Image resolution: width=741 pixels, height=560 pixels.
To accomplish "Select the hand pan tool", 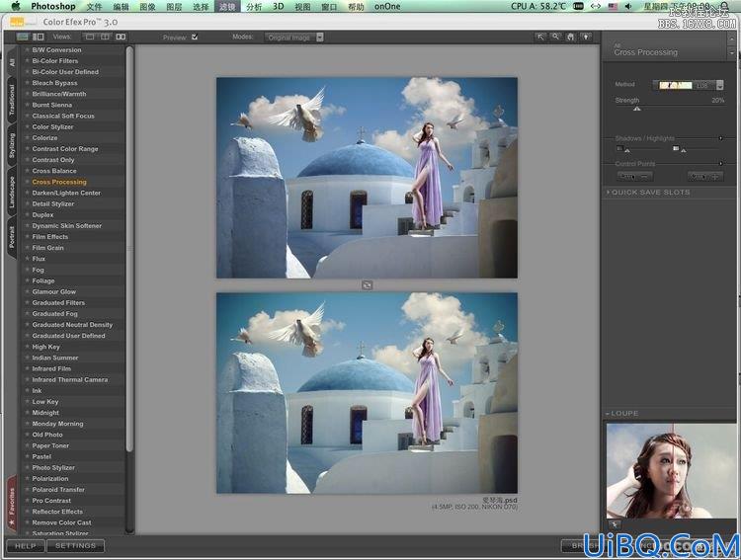I will click(571, 37).
